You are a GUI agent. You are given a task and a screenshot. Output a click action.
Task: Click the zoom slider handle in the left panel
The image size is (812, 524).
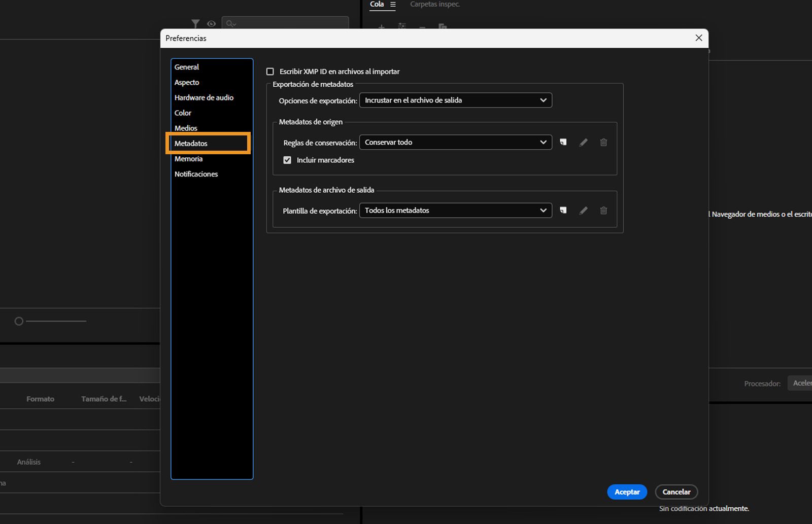(x=19, y=321)
